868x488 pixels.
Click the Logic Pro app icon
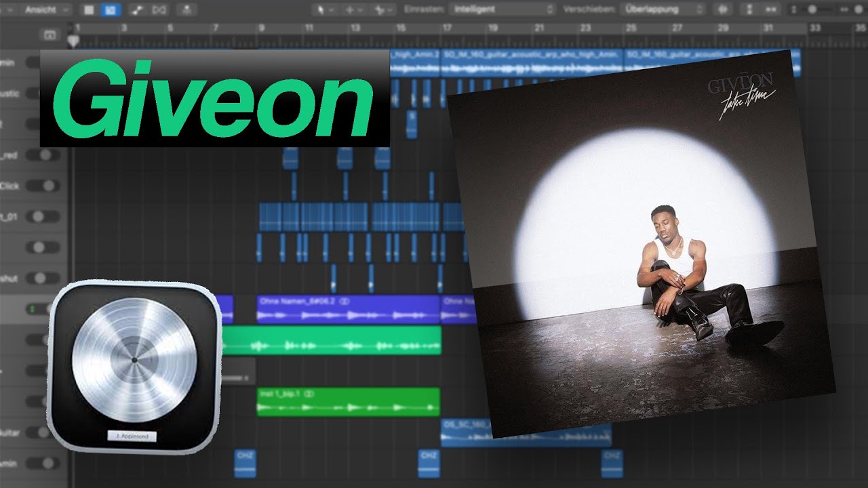(x=134, y=367)
